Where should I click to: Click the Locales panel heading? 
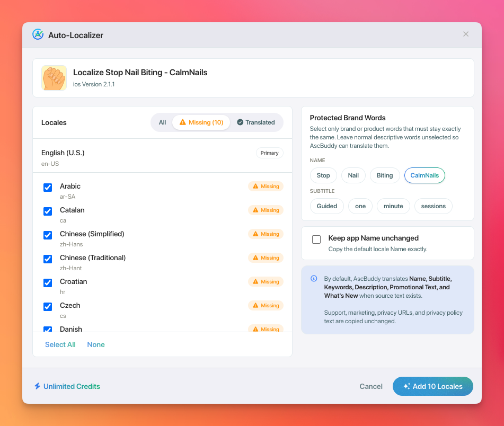coord(54,122)
